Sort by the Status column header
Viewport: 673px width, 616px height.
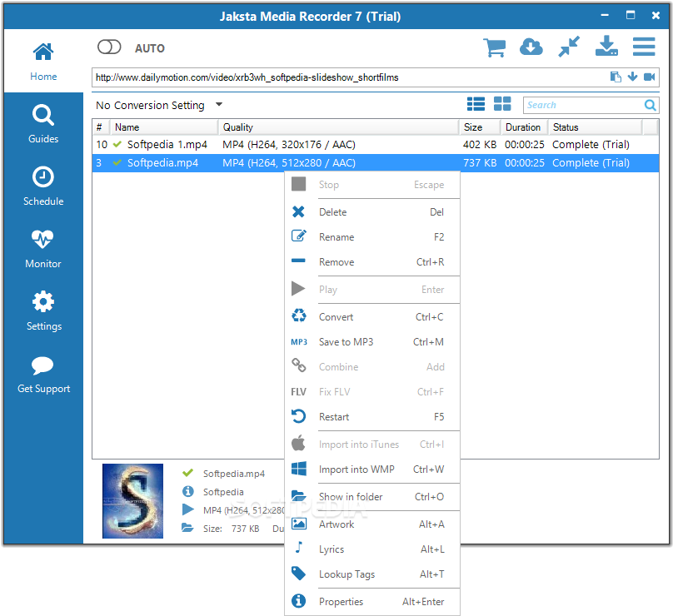tap(596, 127)
